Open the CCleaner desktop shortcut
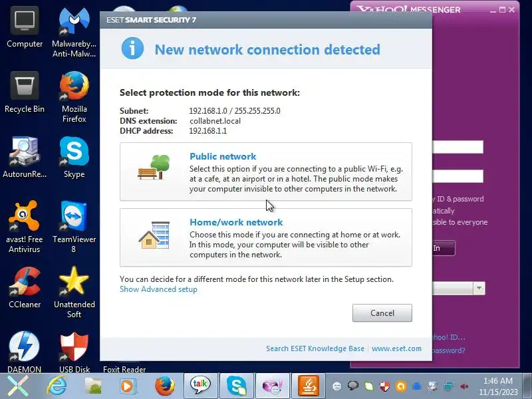The image size is (532, 399). [25, 288]
